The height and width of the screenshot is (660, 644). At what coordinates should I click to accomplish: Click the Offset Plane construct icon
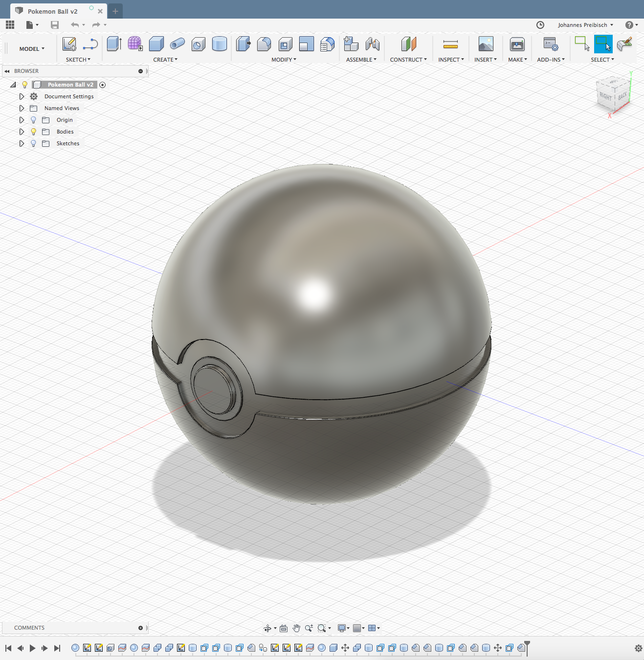tap(408, 44)
